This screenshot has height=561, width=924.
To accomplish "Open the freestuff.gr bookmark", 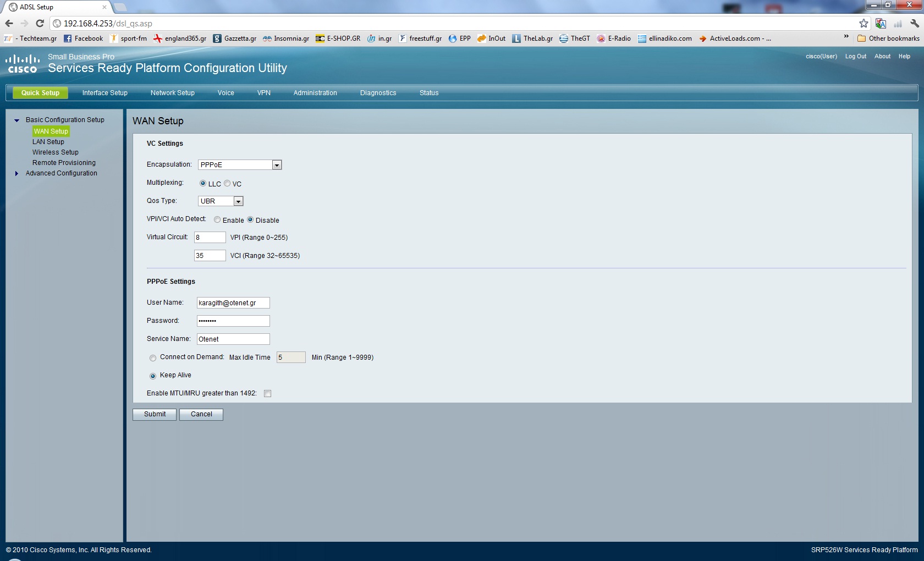I will 420,38.
